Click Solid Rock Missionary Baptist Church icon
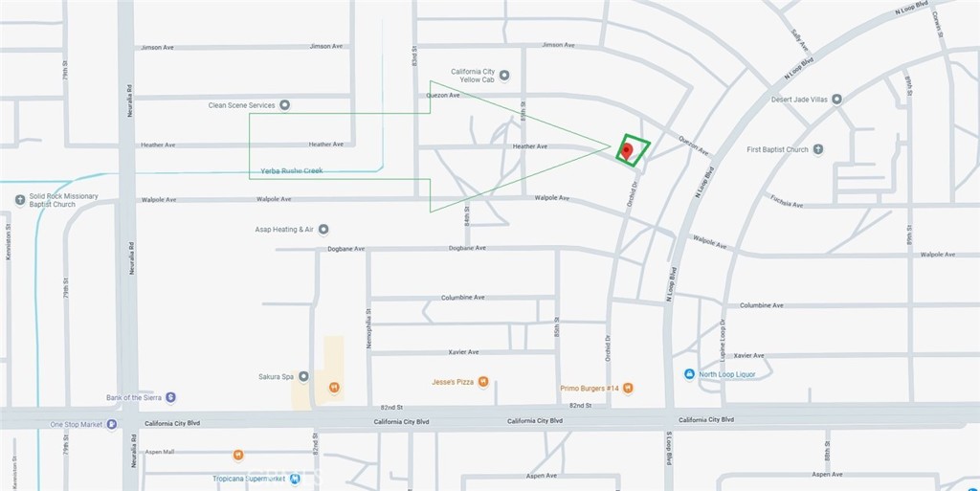Image resolution: width=980 pixels, height=491 pixels. click(x=20, y=200)
